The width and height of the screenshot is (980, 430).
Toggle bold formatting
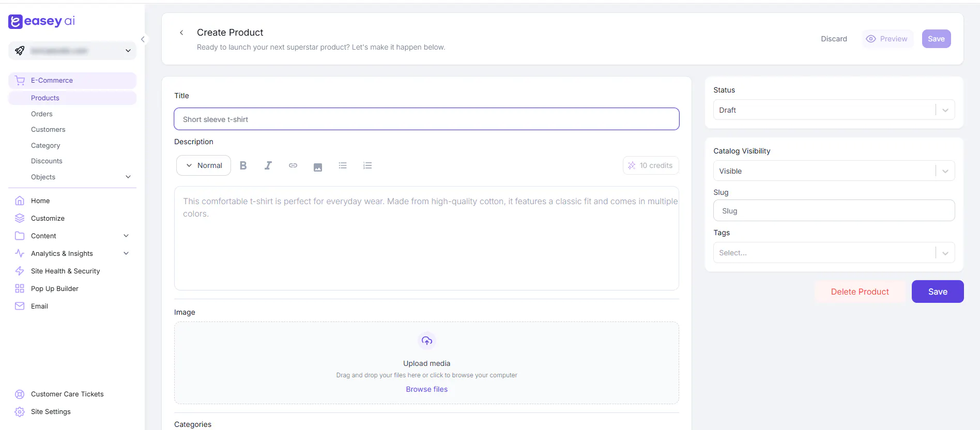point(243,165)
